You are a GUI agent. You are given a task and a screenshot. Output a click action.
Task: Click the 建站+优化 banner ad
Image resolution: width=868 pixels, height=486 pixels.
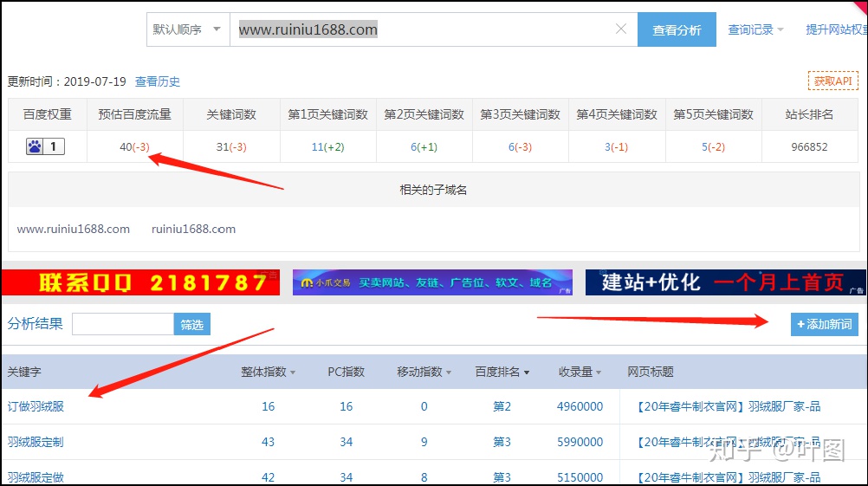point(725,282)
